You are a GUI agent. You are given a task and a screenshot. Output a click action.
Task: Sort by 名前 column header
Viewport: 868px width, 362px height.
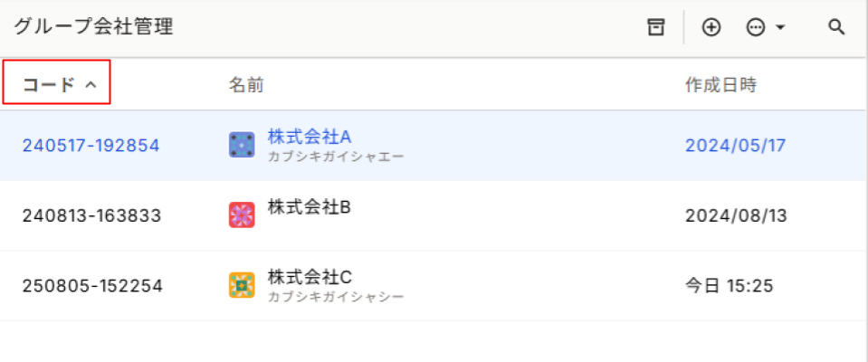246,85
